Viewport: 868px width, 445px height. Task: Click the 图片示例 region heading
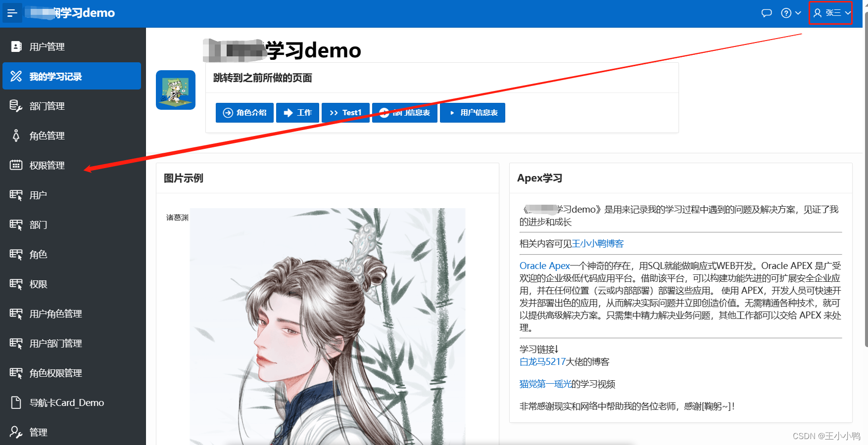pyautogui.click(x=184, y=178)
